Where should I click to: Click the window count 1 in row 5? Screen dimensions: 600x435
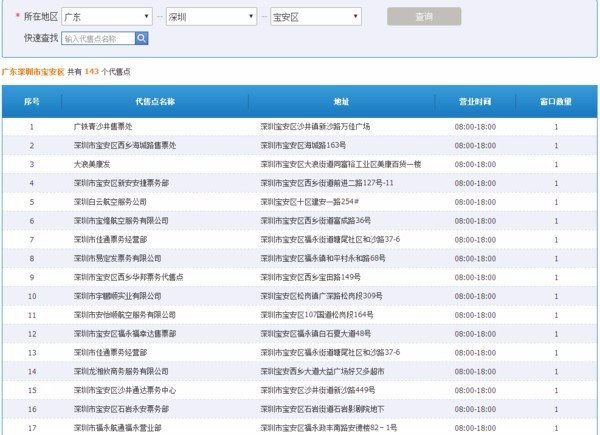pyautogui.click(x=556, y=202)
